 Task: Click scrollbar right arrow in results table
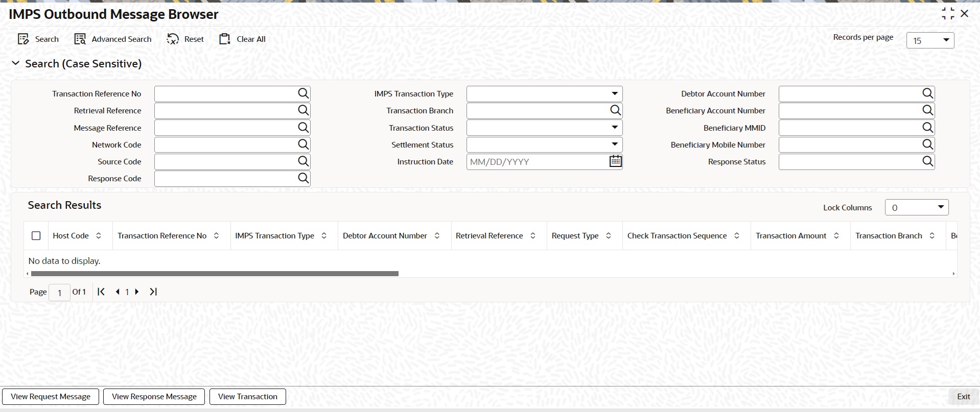[953, 274]
